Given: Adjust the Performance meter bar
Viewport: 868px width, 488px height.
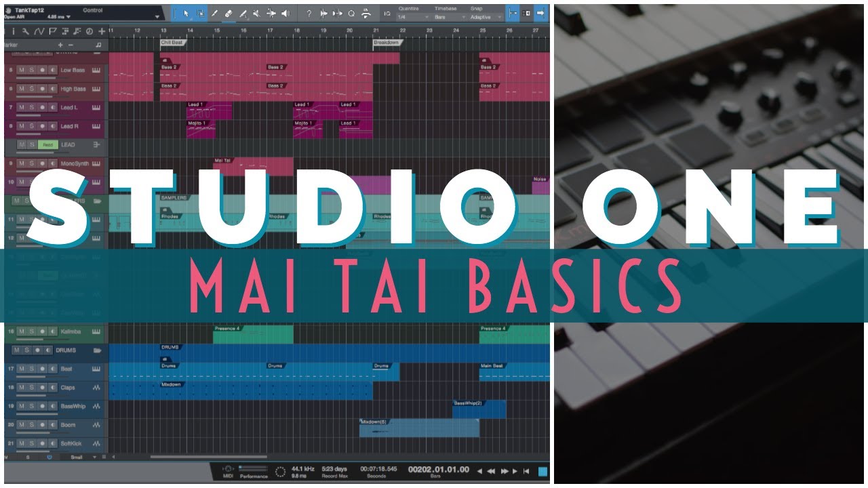Looking at the screenshot, I should click(254, 468).
